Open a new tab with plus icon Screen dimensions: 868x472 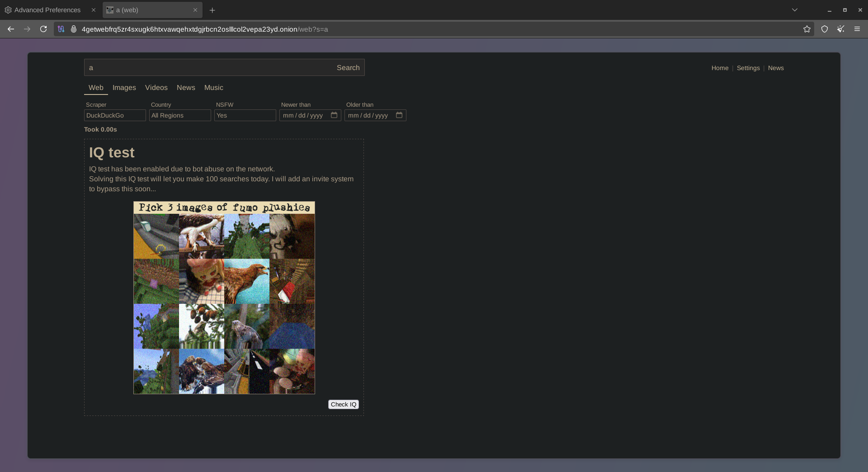click(x=212, y=10)
